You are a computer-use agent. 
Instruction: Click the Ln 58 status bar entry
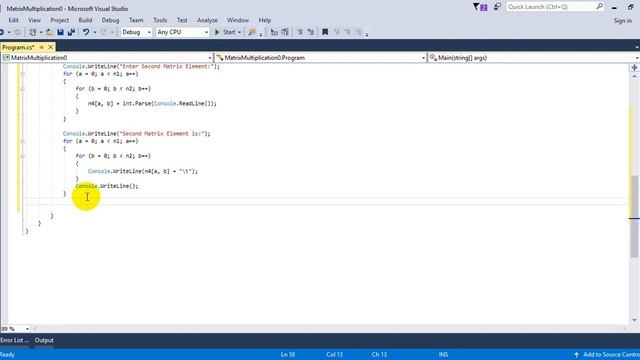coord(288,355)
